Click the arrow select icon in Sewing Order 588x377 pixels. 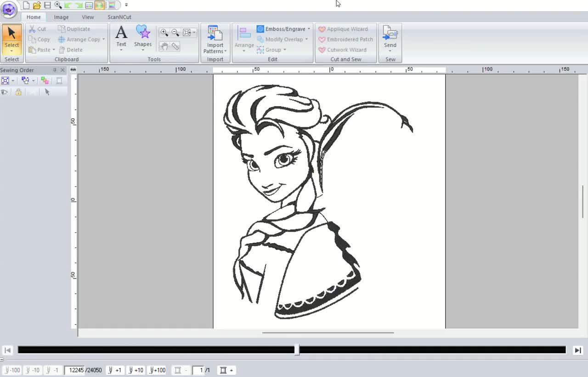47,92
